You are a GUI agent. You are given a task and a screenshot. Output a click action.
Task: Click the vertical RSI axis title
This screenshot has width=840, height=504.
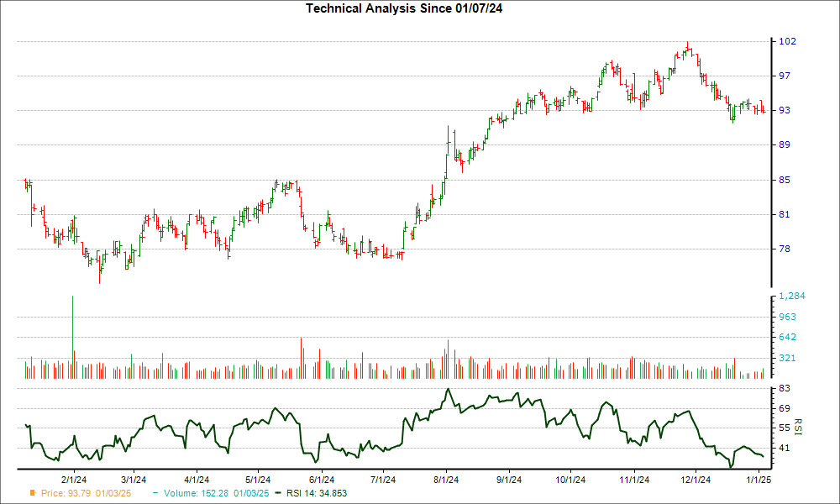click(798, 427)
